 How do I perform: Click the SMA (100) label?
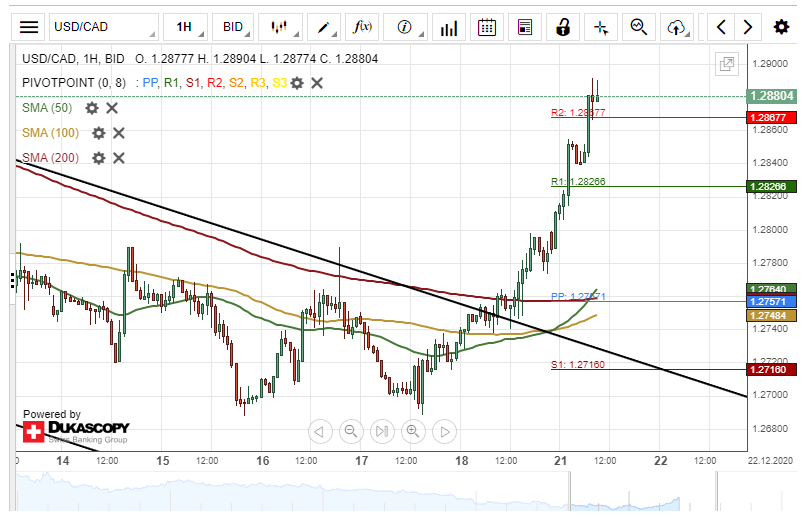tap(51, 133)
